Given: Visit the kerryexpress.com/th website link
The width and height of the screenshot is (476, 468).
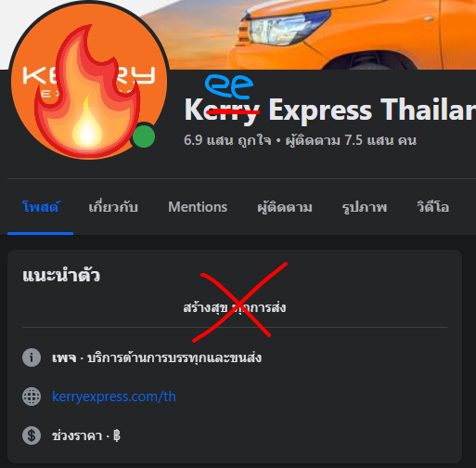Looking at the screenshot, I should click(114, 396).
